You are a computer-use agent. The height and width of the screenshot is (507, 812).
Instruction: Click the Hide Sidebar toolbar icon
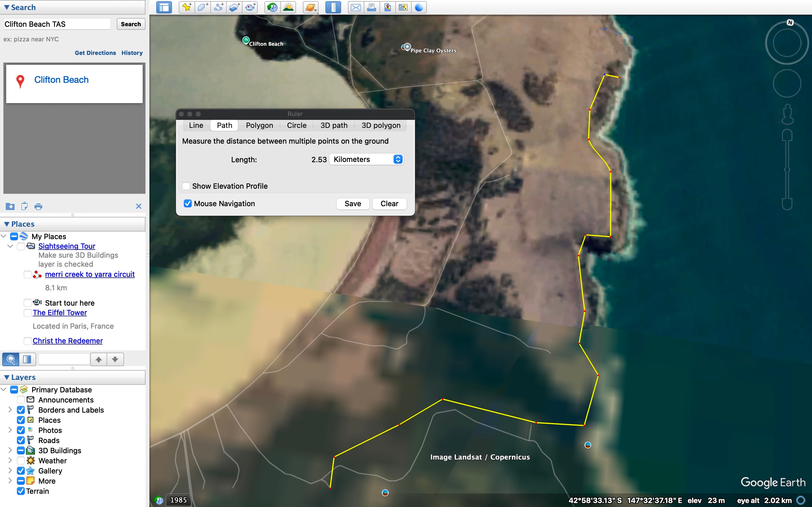coord(164,7)
